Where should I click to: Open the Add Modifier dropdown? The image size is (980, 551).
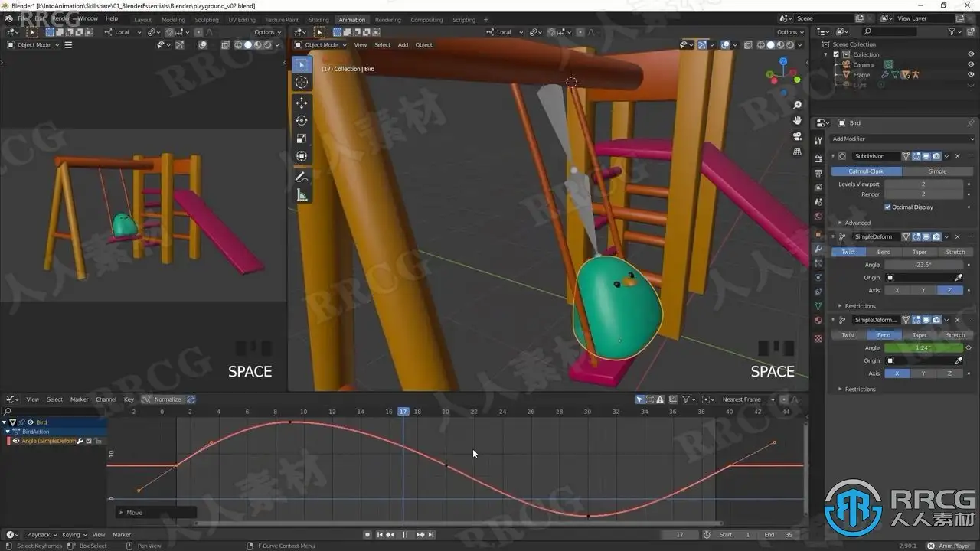click(902, 139)
